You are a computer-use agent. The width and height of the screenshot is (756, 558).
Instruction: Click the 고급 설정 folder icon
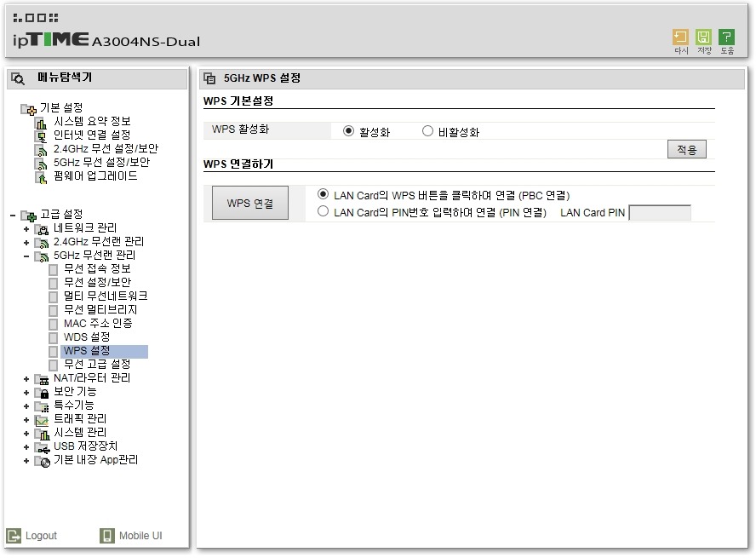point(29,216)
